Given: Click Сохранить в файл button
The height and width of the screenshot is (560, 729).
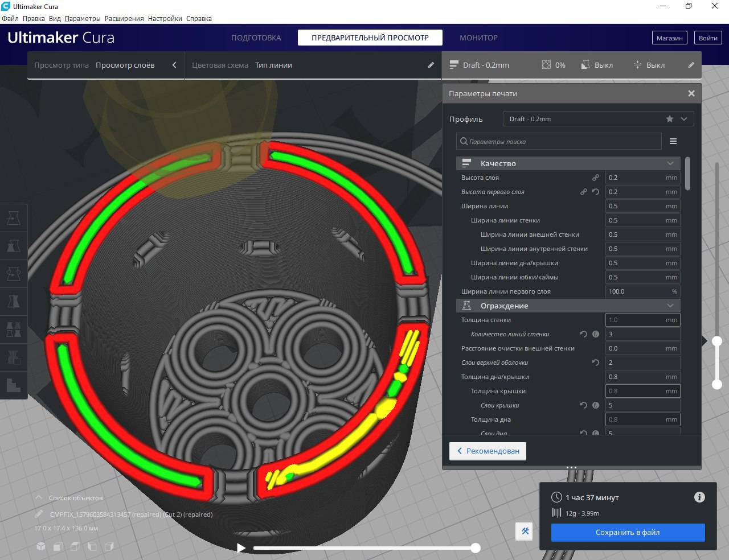Looking at the screenshot, I should [628, 532].
